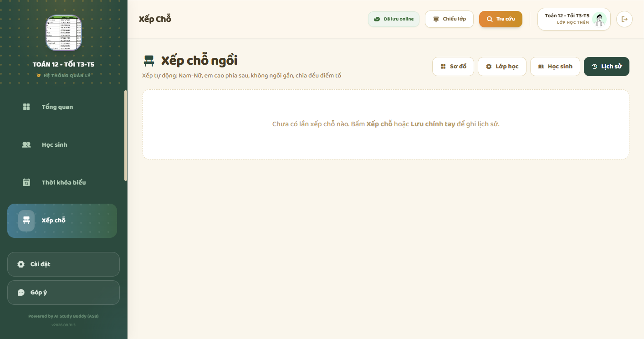This screenshot has width=644, height=339.
Task: Open the Học sinh tab in seating page
Action: 555,67
